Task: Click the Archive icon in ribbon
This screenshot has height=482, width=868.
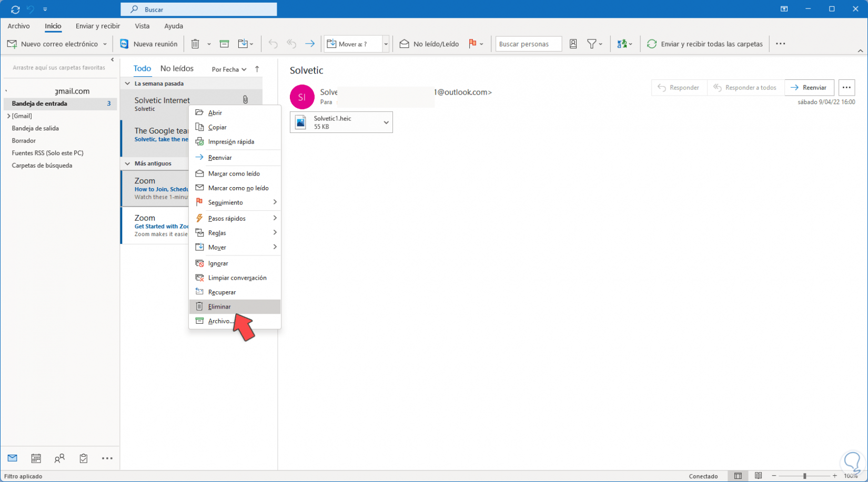Action: pyautogui.click(x=224, y=44)
